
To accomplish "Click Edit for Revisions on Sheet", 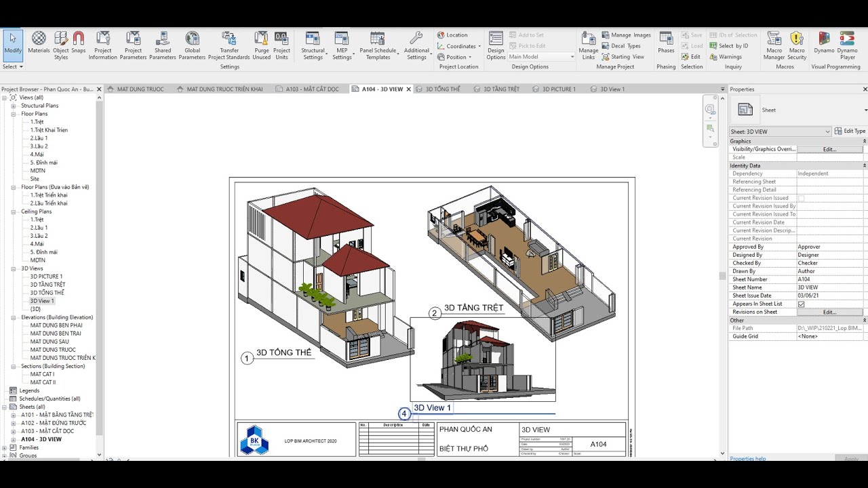I will pyautogui.click(x=829, y=312).
